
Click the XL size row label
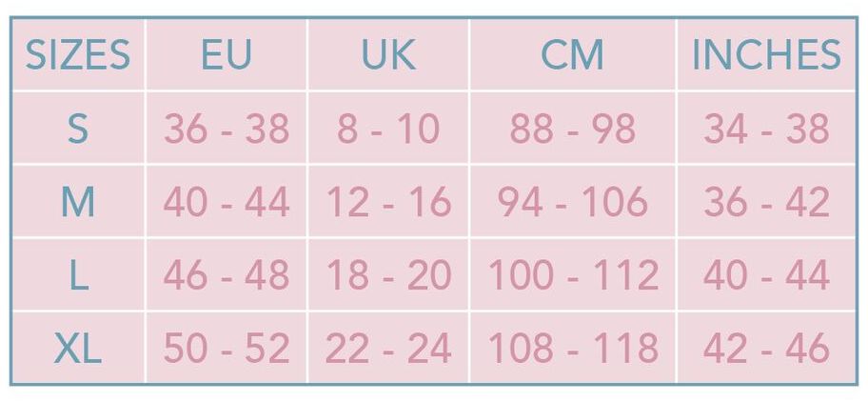(78, 349)
